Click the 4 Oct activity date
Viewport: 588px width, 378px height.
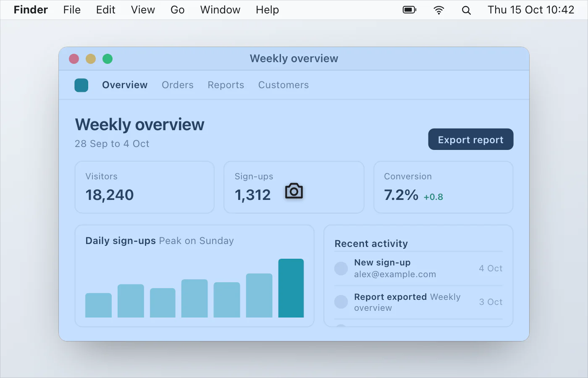[x=491, y=268]
